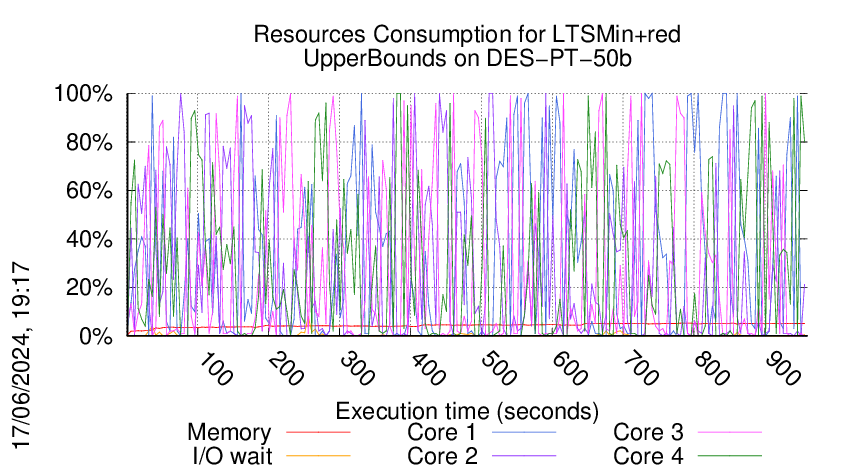
Task: Click the 300 x-axis tick label
Action: coord(357,369)
